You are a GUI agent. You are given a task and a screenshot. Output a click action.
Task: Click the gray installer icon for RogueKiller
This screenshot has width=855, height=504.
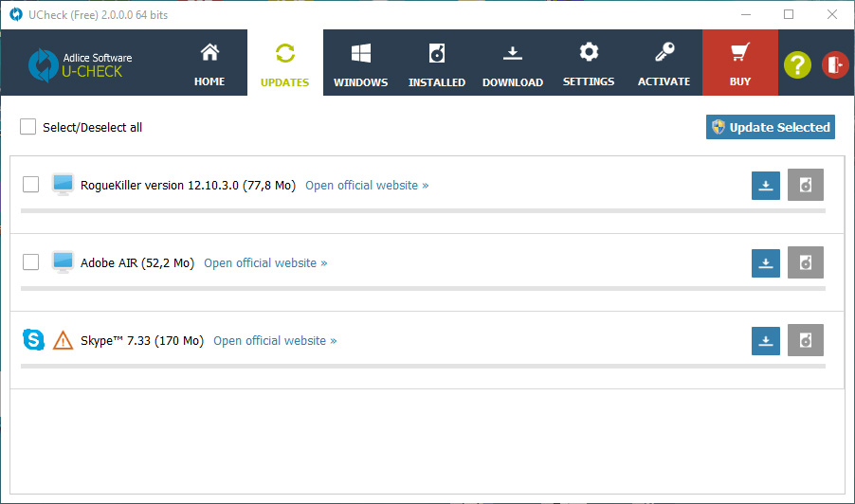(x=805, y=185)
